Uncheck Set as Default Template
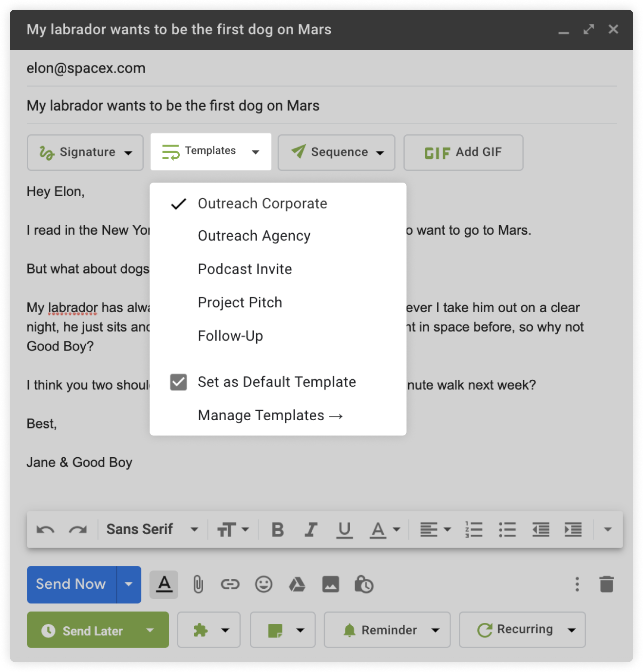 [x=178, y=382]
